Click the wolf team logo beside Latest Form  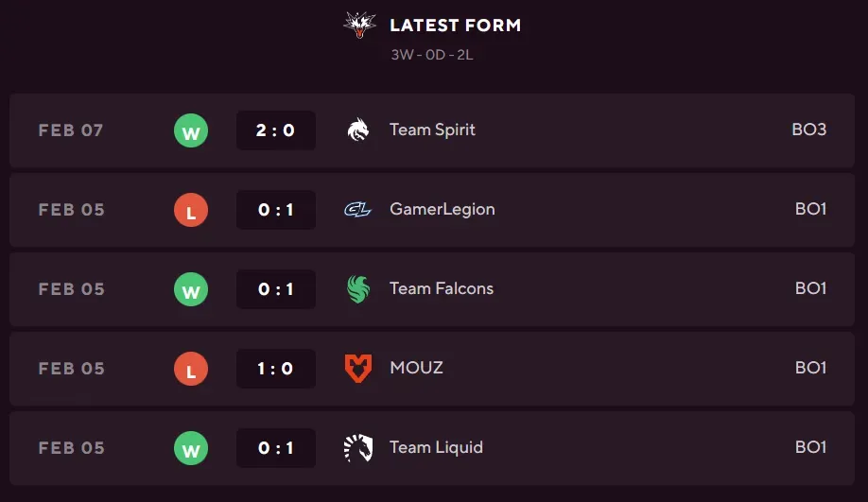pyautogui.click(x=359, y=26)
